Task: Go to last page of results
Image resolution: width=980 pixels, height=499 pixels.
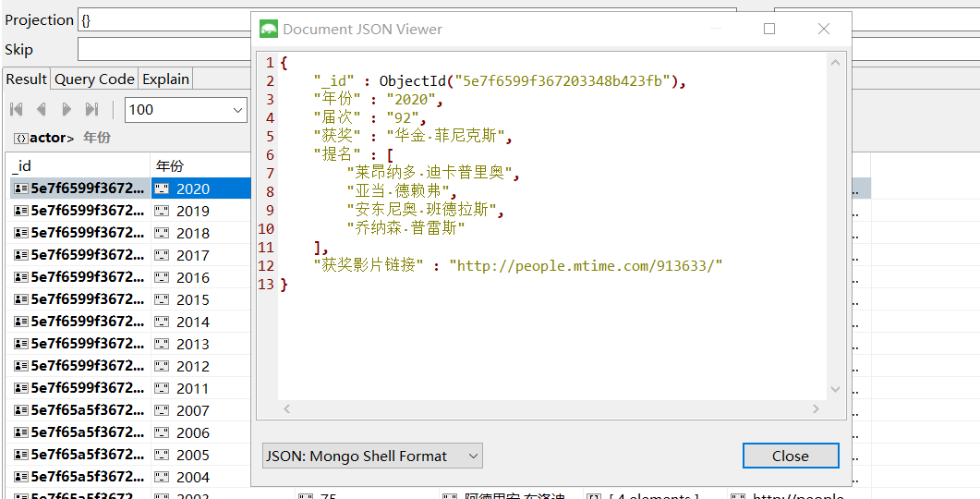Action: click(x=91, y=109)
